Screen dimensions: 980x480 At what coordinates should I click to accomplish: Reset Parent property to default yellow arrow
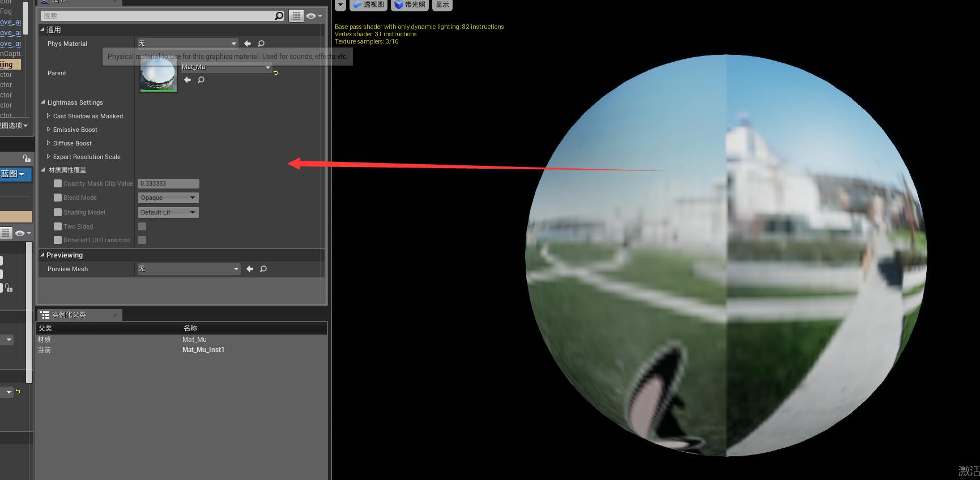tap(276, 72)
